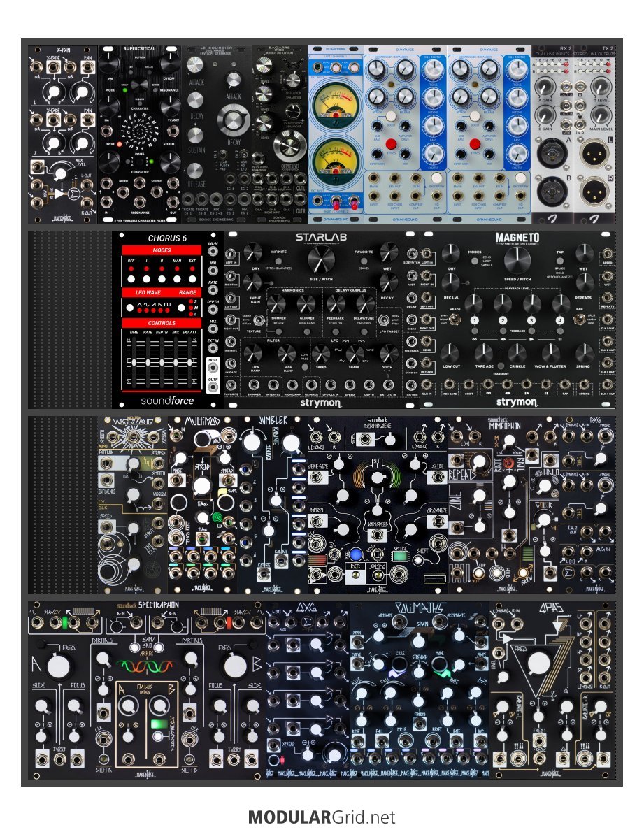Viewport: 644px width, 832px height.
Task: Click the blue REC button on Morphagene
Action: point(338,552)
